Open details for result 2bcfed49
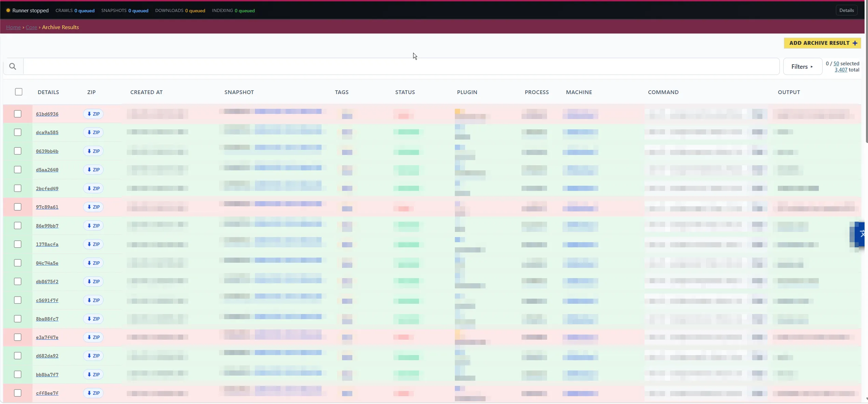Viewport: 868px width, 404px height. click(x=47, y=188)
